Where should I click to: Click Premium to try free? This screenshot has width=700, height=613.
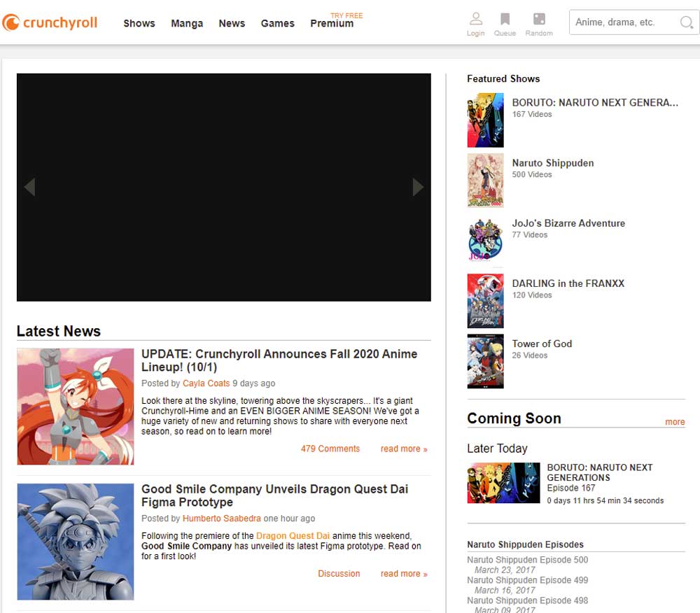pos(332,23)
